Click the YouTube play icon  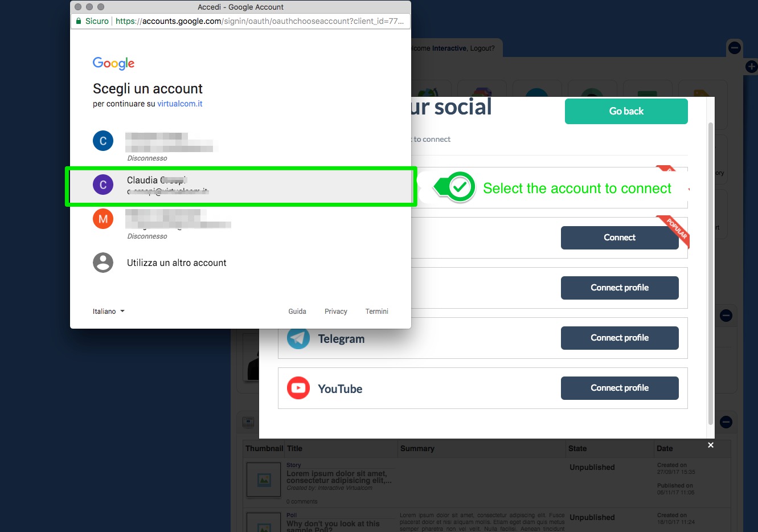click(x=298, y=388)
